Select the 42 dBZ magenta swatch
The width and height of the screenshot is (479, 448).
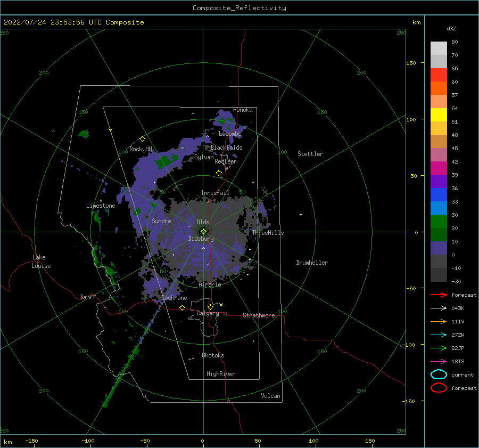point(439,168)
